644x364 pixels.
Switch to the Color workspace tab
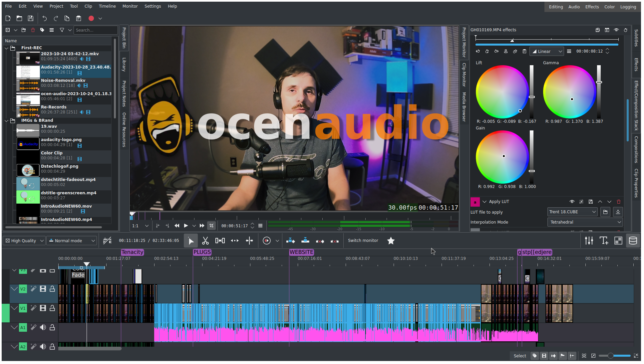[610, 7]
